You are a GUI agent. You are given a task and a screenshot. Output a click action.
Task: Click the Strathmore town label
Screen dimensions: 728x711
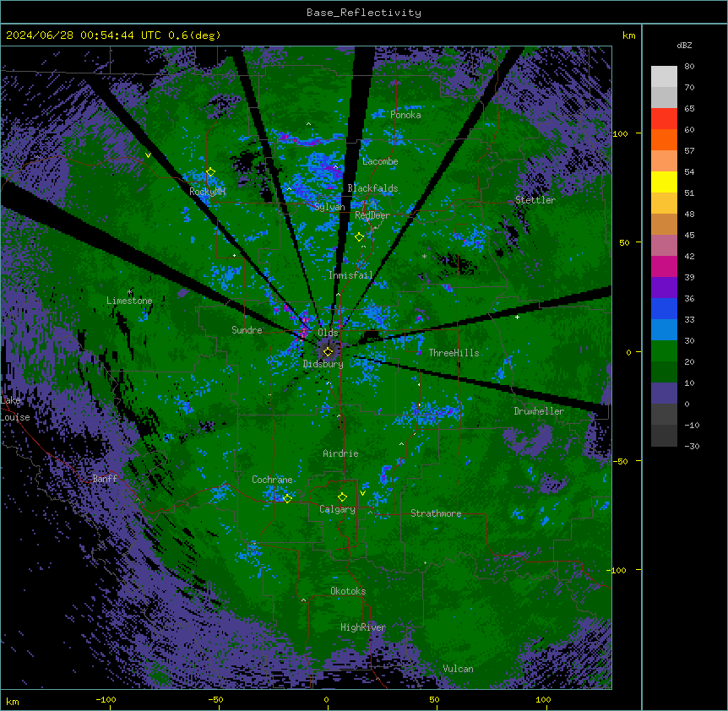[436, 513]
